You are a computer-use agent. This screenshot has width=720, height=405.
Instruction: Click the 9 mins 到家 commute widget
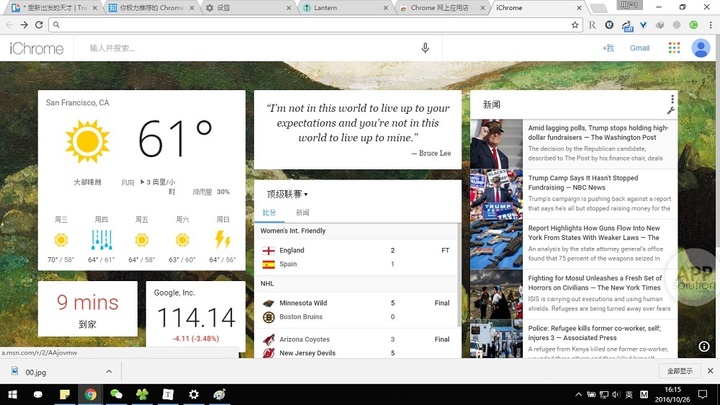coord(88,309)
